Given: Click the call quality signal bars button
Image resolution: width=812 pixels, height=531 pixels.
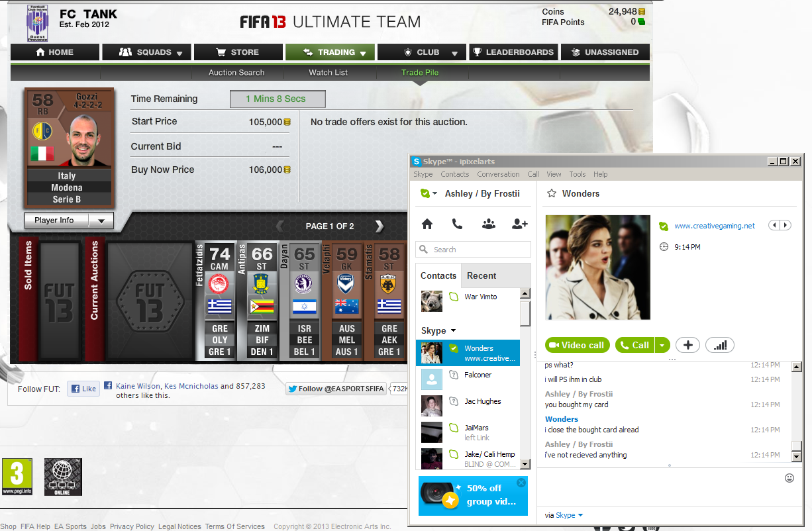Looking at the screenshot, I should click(720, 345).
